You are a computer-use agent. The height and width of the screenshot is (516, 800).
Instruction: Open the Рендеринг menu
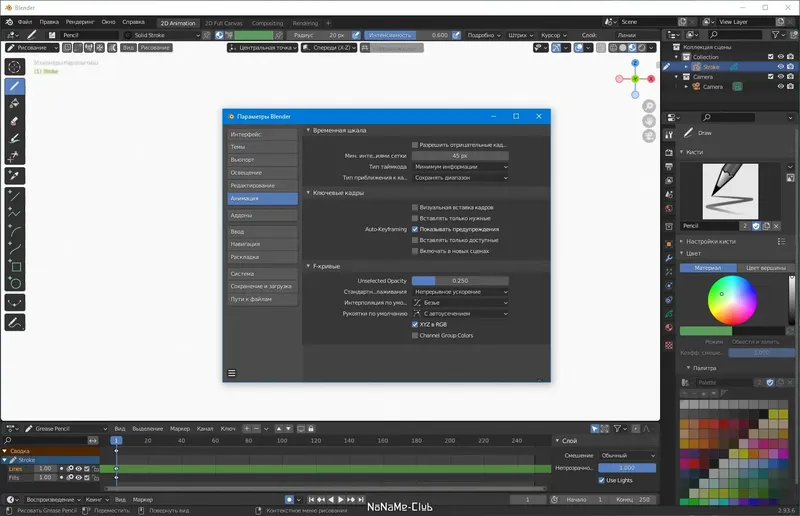tap(80, 22)
